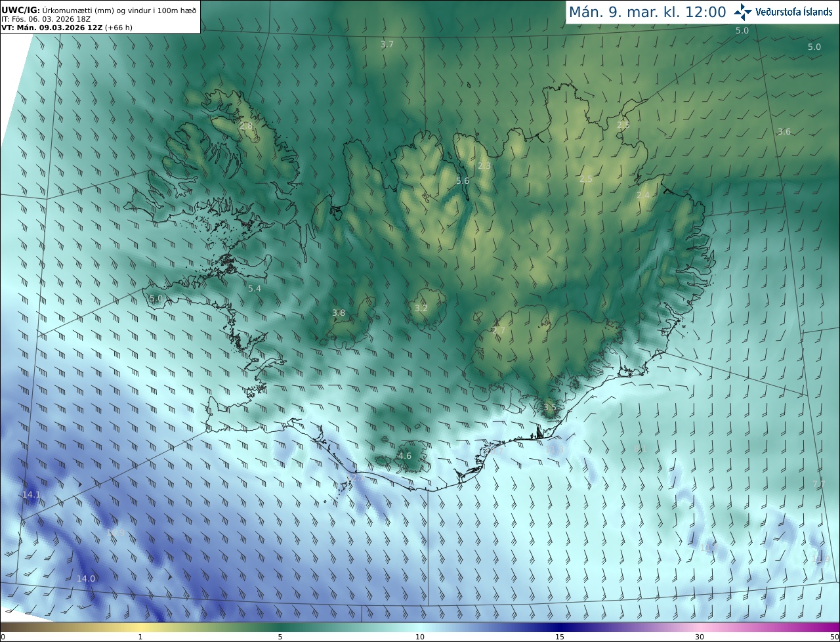Viewport: 840px width, 642px height.
Task: Click the 14.0 value label
Action: click(86, 579)
